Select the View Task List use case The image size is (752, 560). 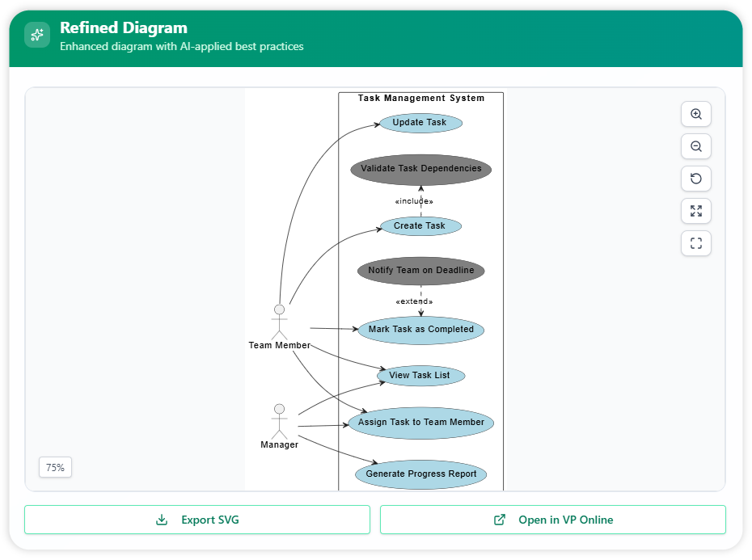420,376
